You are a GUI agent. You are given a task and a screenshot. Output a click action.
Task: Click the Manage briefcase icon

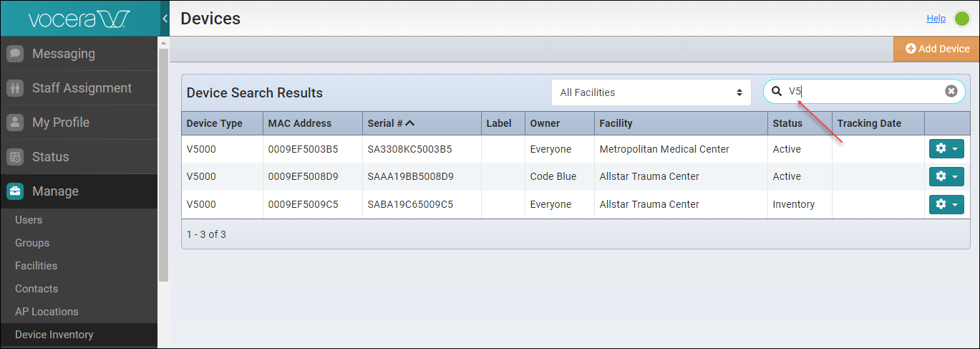point(15,191)
